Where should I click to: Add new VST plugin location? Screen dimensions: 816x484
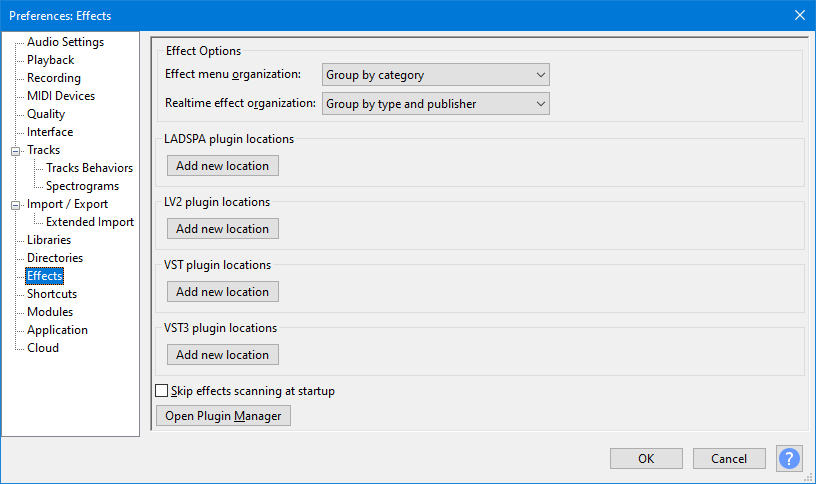pyautogui.click(x=222, y=292)
